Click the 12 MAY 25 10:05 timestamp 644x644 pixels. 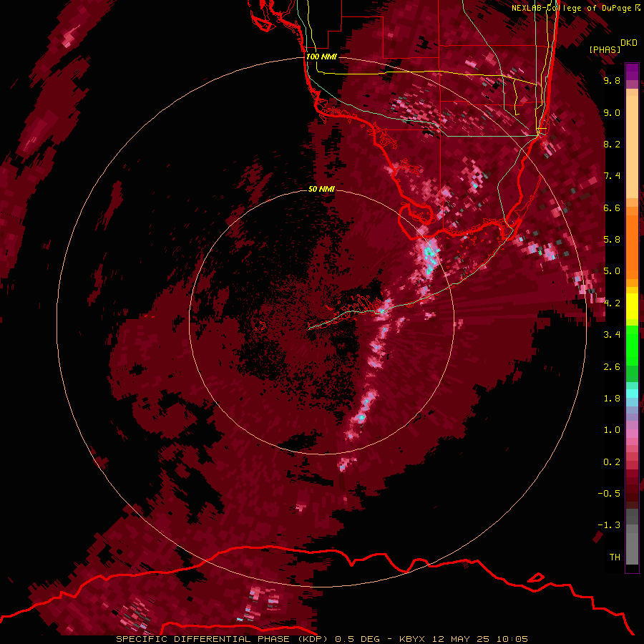click(479, 639)
